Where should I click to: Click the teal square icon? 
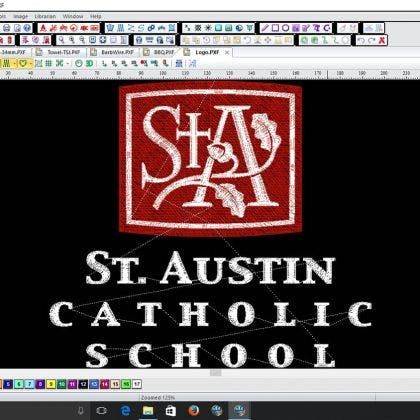click(218, 28)
